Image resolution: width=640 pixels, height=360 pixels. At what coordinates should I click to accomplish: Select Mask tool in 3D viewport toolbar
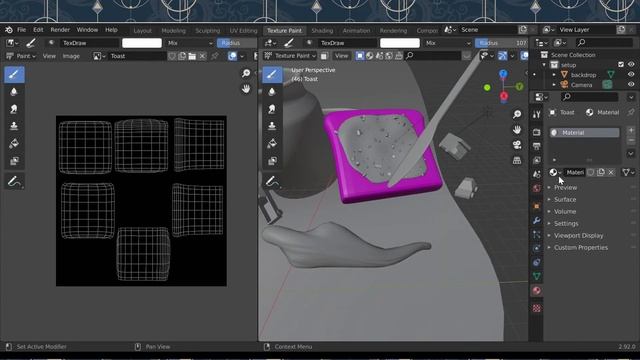tap(272, 161)
